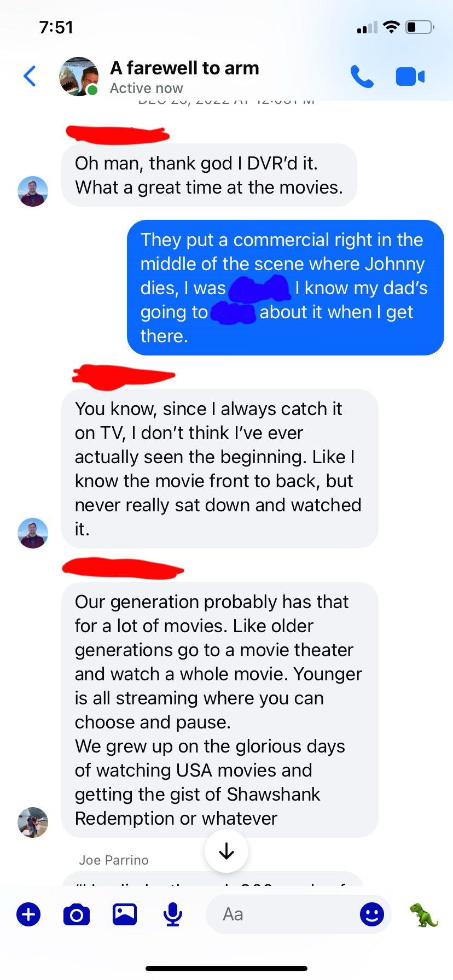Start a video call with the camera icon
This screenshot has width=453, height=980.
pos(410,77)
